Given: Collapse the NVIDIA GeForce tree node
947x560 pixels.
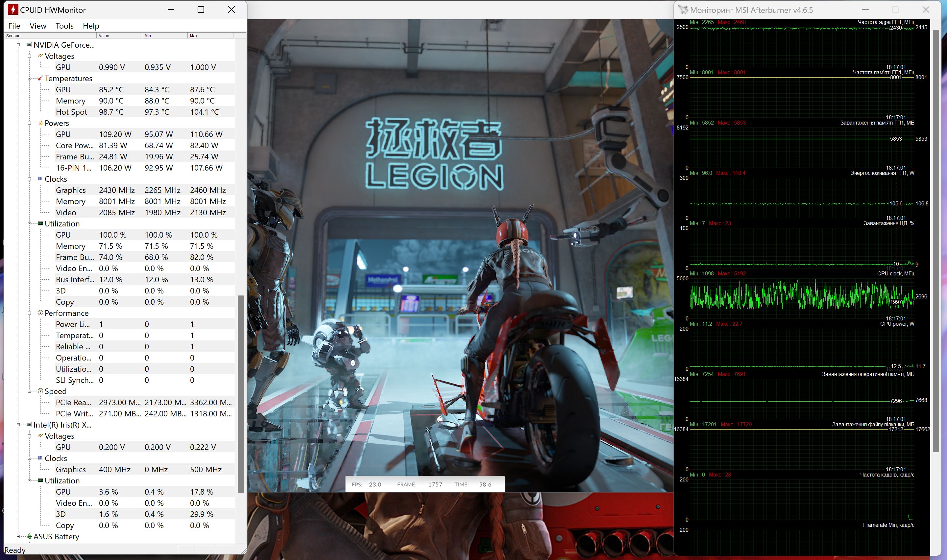Looking at the screenshot, I should (18, 45).
